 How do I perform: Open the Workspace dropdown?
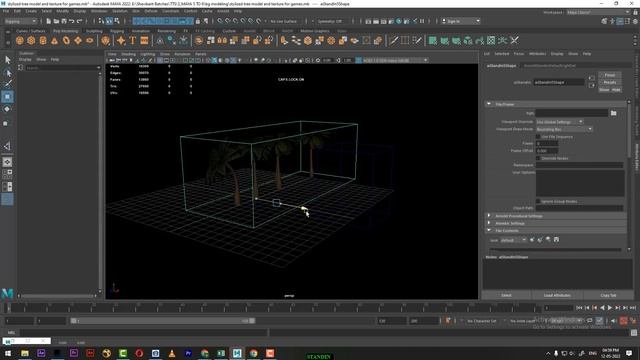(x=598, y=12)
